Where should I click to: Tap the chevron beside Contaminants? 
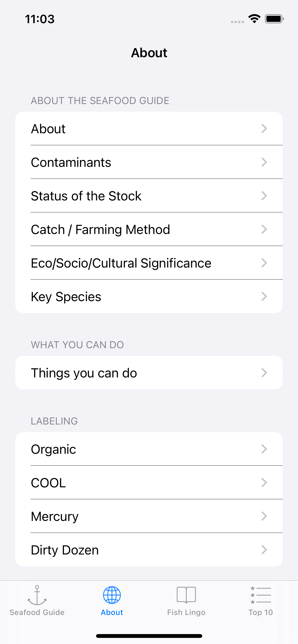click(264, 162)
